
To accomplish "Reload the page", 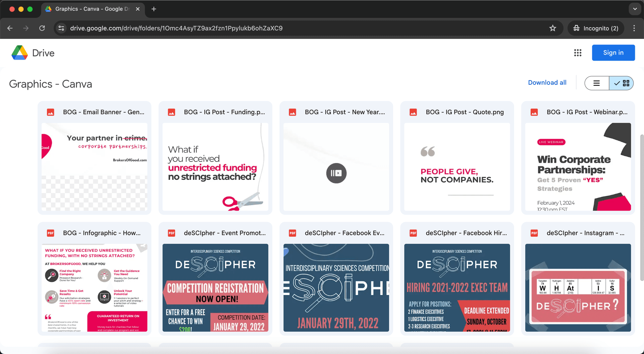I will [x=42, y=28].
